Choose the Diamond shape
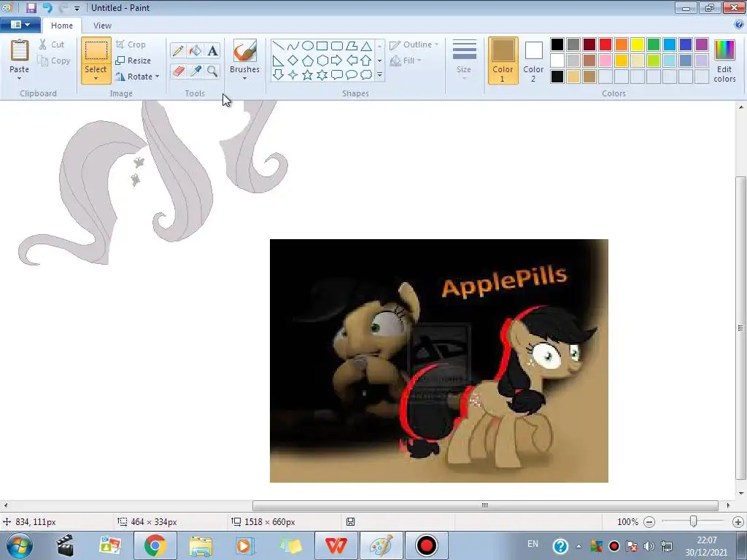 point(293,61)
